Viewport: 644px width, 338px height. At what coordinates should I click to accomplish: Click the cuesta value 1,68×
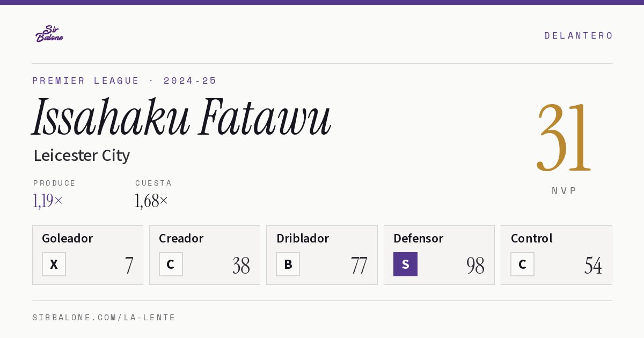[x=151, y=201]
